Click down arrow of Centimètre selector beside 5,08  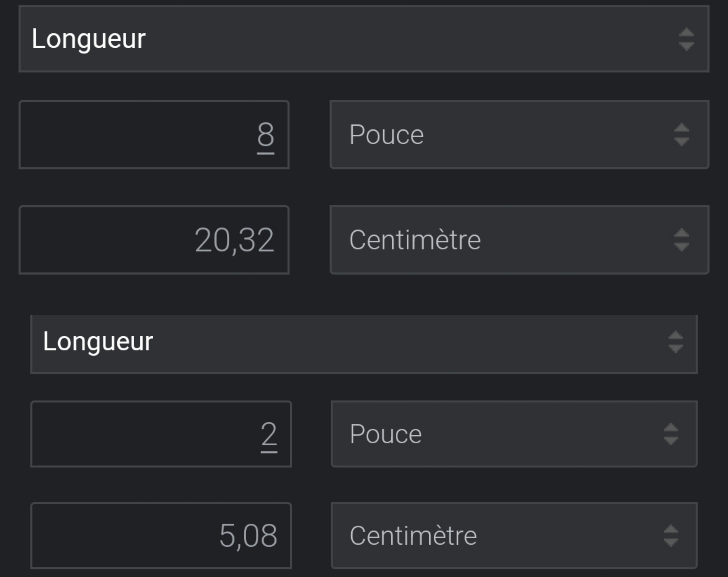(x=671, y=542)
